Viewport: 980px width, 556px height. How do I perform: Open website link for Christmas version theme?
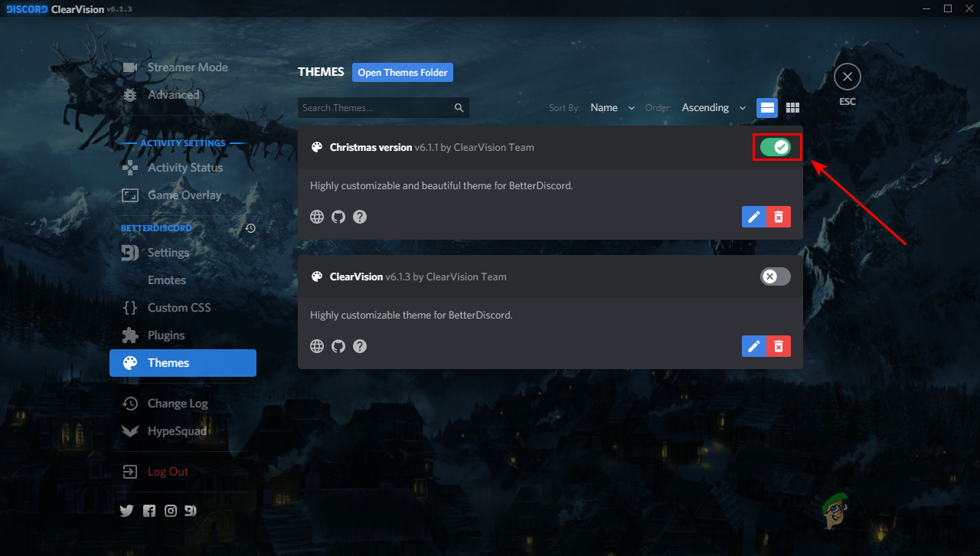317,217
